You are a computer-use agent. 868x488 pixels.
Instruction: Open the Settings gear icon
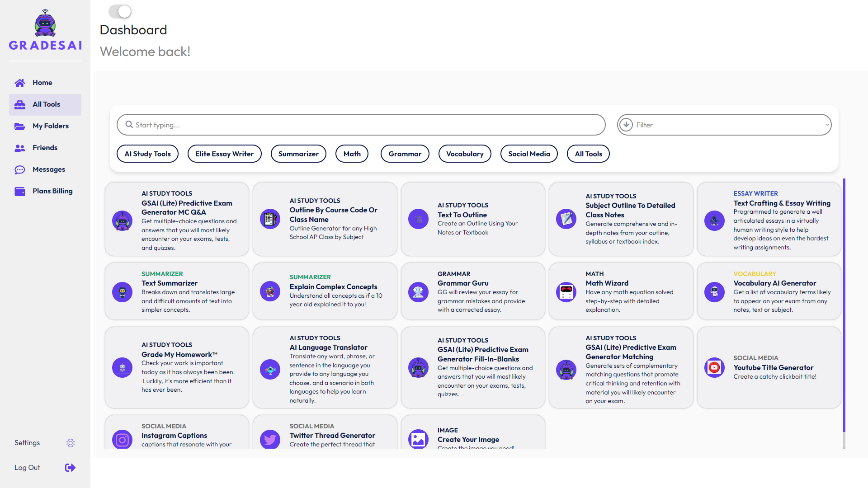71,443
